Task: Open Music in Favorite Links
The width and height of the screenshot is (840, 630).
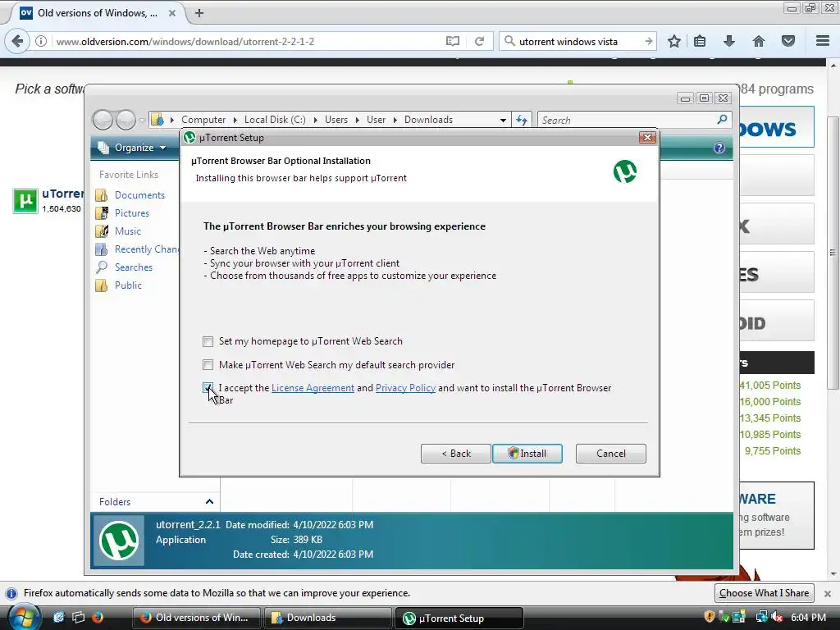Action: click(x=127, y=231)
